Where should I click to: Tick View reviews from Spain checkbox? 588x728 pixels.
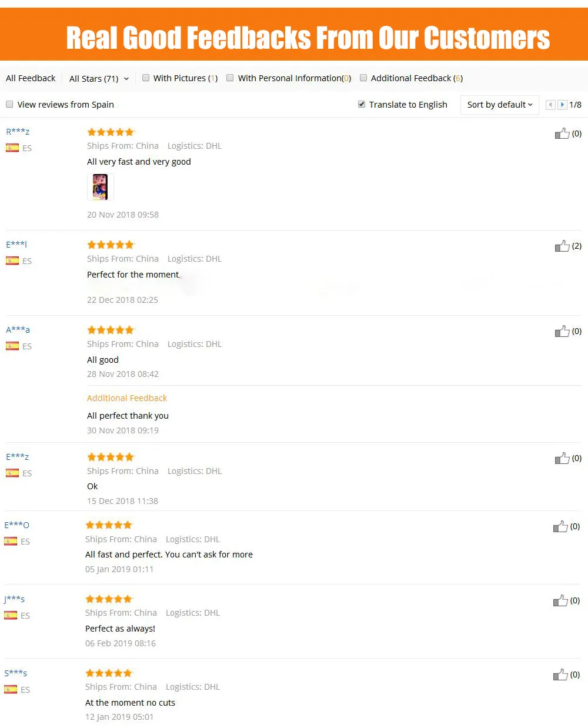(9, 104)
